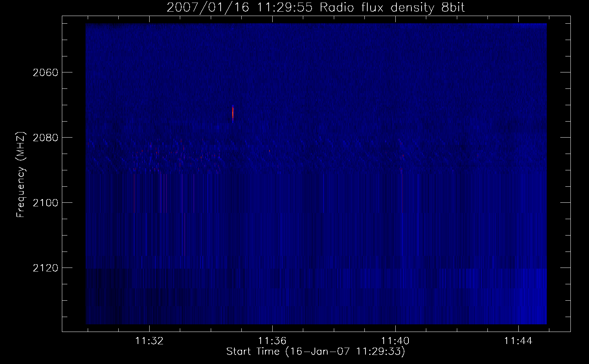
Task: Click the 2060 frequency tick label
Action: [x=46, y=72]
